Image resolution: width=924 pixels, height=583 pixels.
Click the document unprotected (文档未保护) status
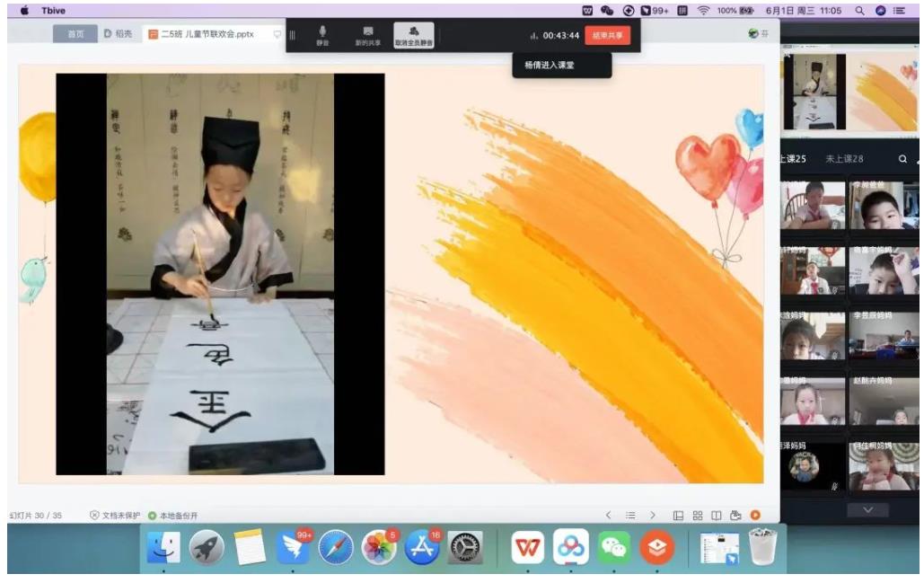(x=116, y=516)
